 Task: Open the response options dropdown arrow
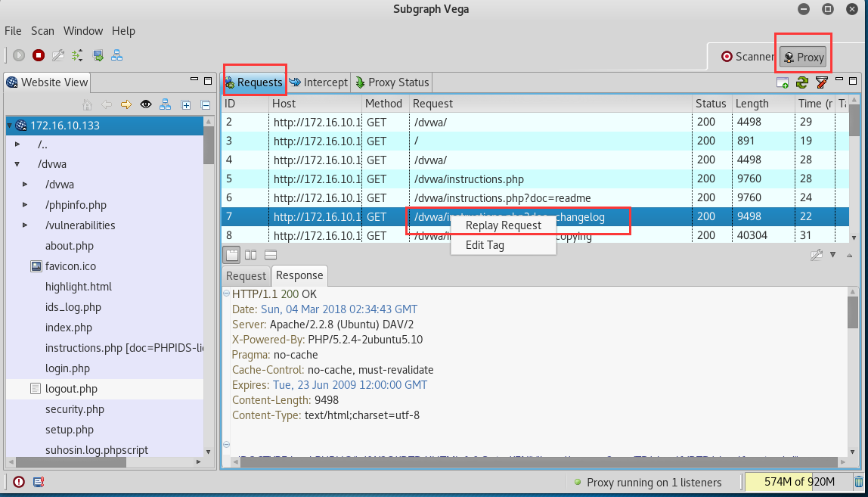834,255
